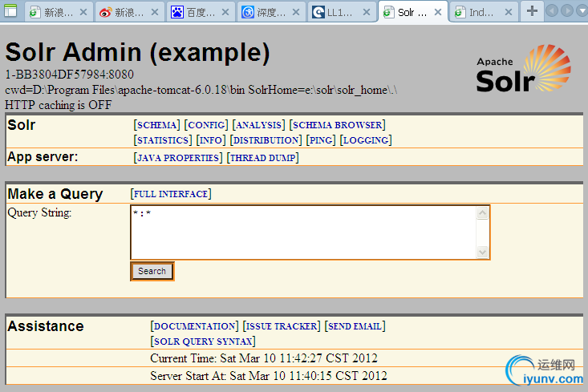Close the active Solr tab
Viewport: 588px width, 392px height.
point(438,12)
